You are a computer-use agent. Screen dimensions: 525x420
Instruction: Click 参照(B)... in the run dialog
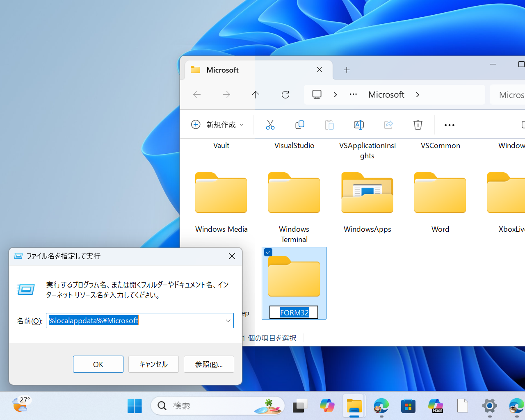pos(209,364)
